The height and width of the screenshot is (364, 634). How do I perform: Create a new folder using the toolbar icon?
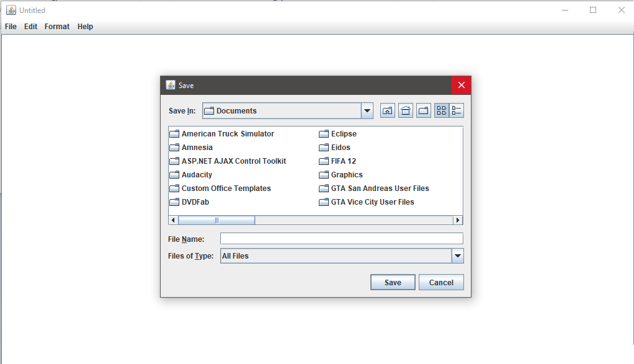424,110
